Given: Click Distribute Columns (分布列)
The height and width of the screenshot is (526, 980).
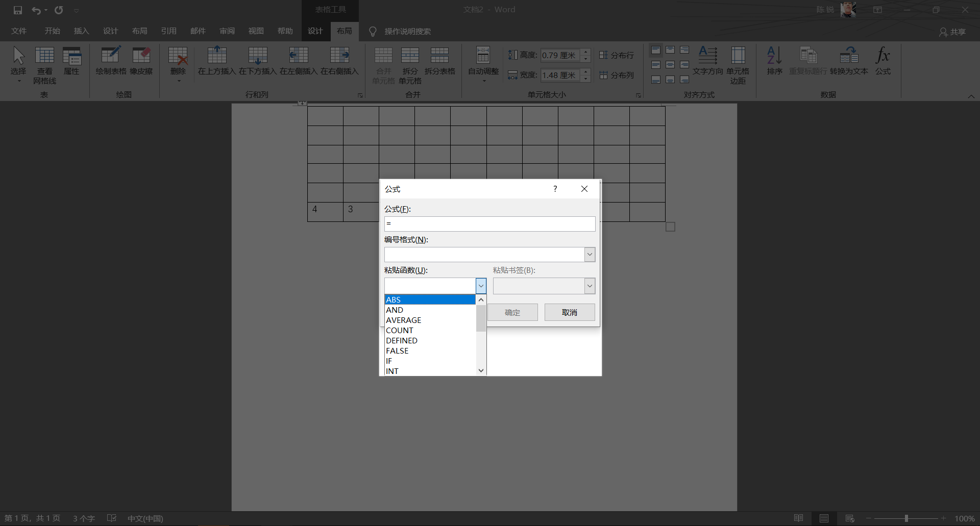Looking at the screenshot, I should [617, 75].
